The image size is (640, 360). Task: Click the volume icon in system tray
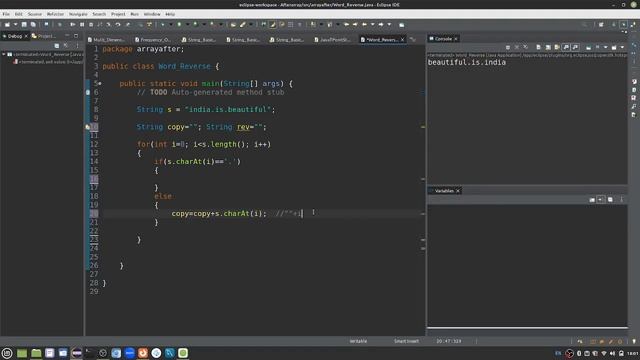[x=612, y=353]
